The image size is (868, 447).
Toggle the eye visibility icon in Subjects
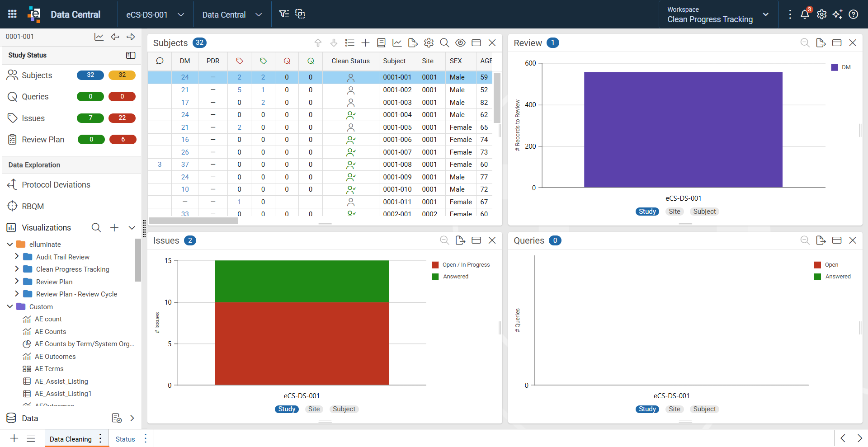click(x=460, y=42)
